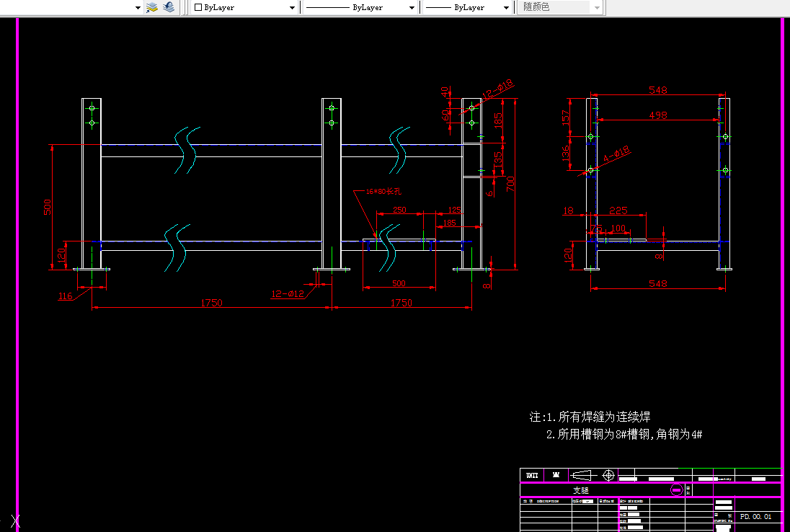Select the 4-Φ18 hole annotation
Image resolution: width=790 pixels, height=532 pixels.
(617, 154)
